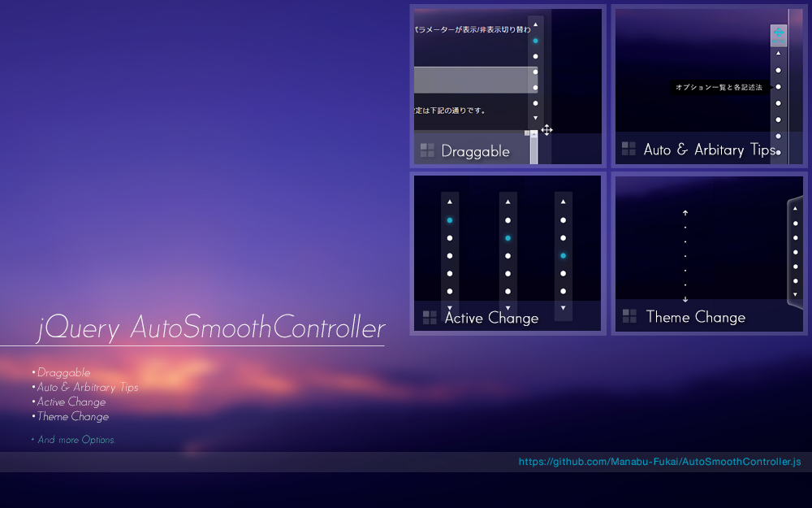Image resolution: width=812 pixels, height=508 pixels.
Task: Click up triangle on Theme Change side tab
Action: pos(796,208)
